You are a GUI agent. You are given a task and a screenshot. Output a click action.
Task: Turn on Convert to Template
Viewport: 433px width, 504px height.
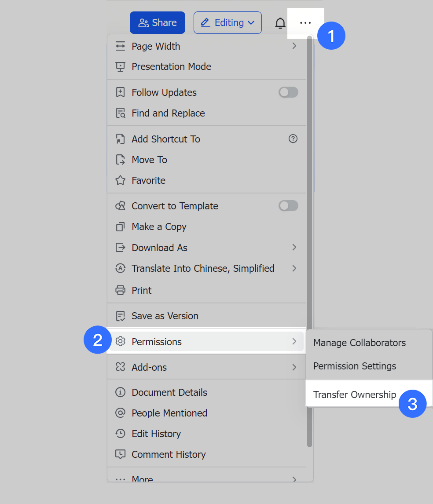click(288, 205)
